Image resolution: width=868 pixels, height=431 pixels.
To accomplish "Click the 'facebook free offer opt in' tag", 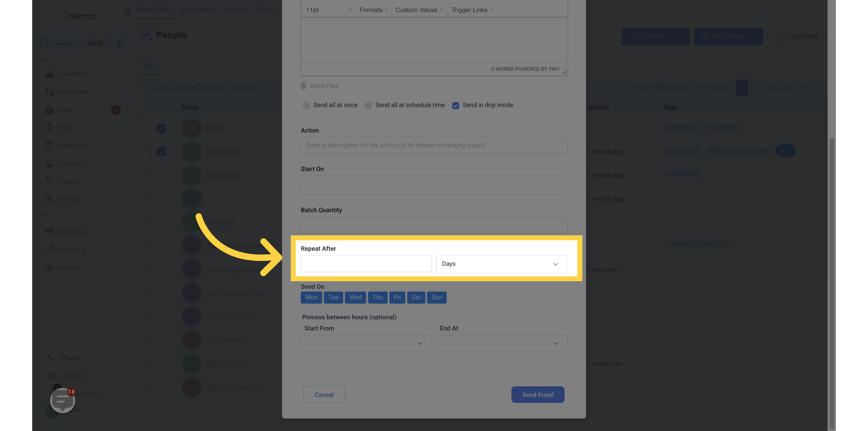I will (x=697, y=245).
